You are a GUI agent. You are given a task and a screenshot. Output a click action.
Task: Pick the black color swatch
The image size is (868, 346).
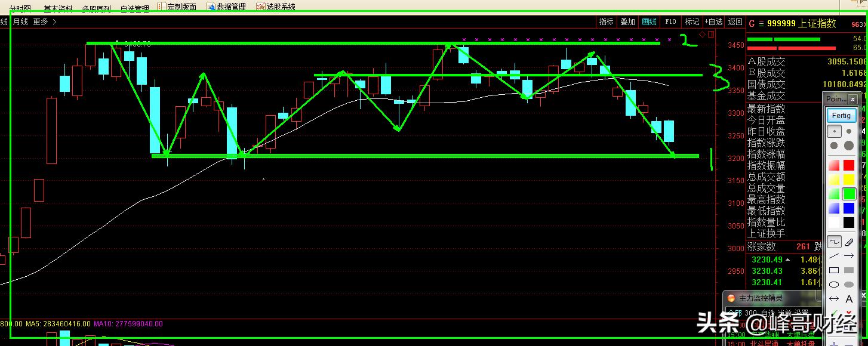(849, 223)
